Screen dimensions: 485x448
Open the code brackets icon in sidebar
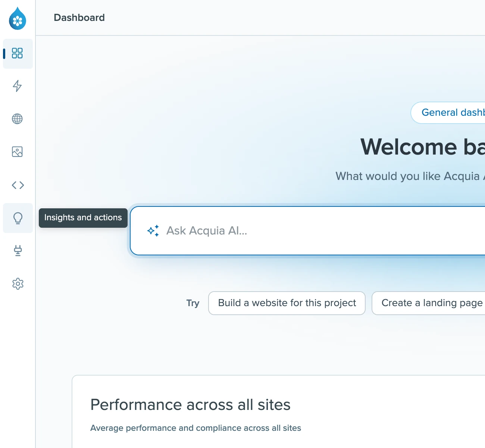[18, 185]
